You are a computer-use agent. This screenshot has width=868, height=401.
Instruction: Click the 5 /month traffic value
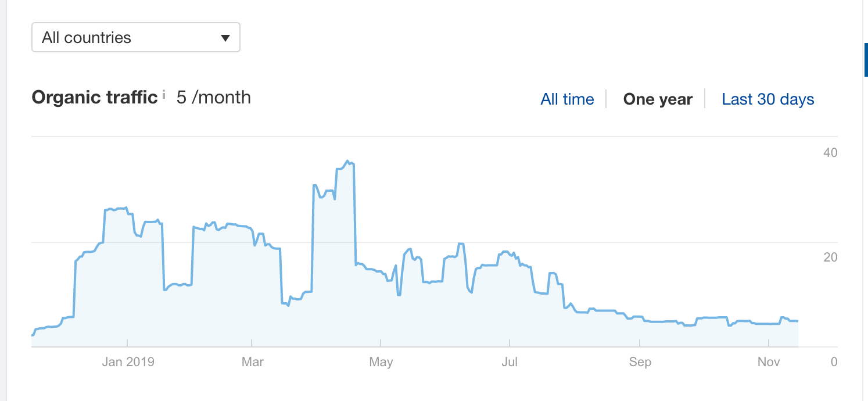pos(214,97)
